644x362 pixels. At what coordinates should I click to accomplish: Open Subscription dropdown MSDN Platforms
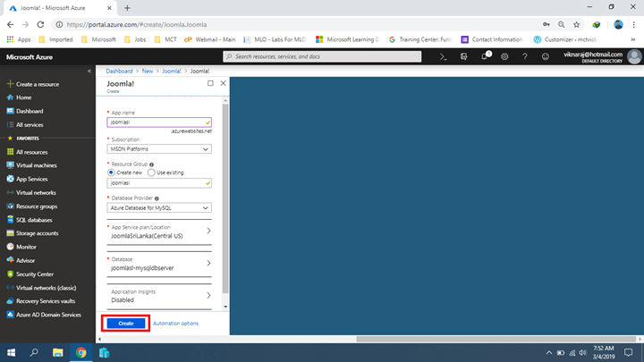point(159,149)
